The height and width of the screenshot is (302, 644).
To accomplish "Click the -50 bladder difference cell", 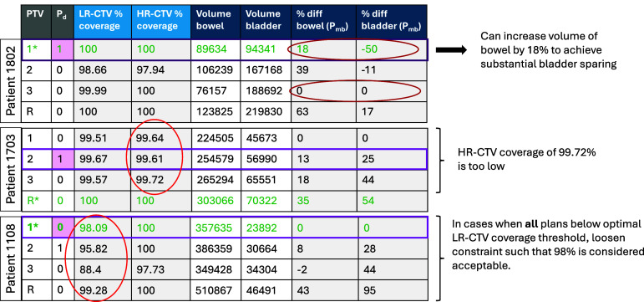I will [x=392, y=49].
